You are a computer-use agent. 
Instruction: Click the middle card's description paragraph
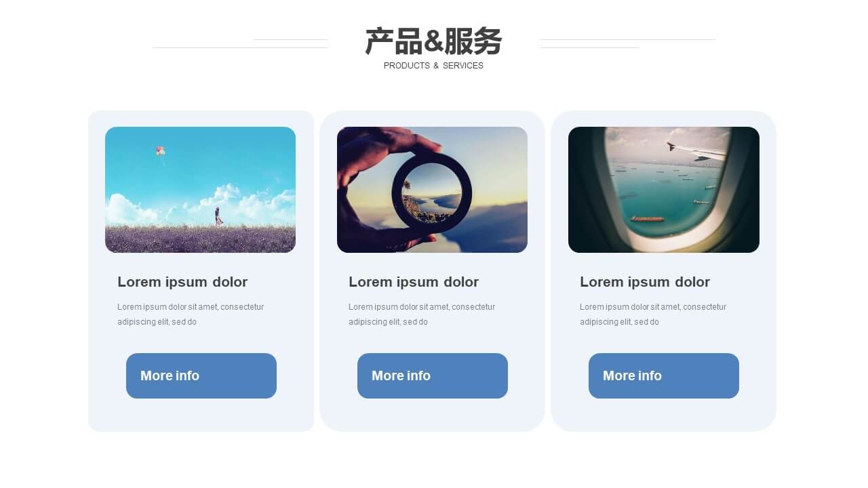click(x=422, y=314)
